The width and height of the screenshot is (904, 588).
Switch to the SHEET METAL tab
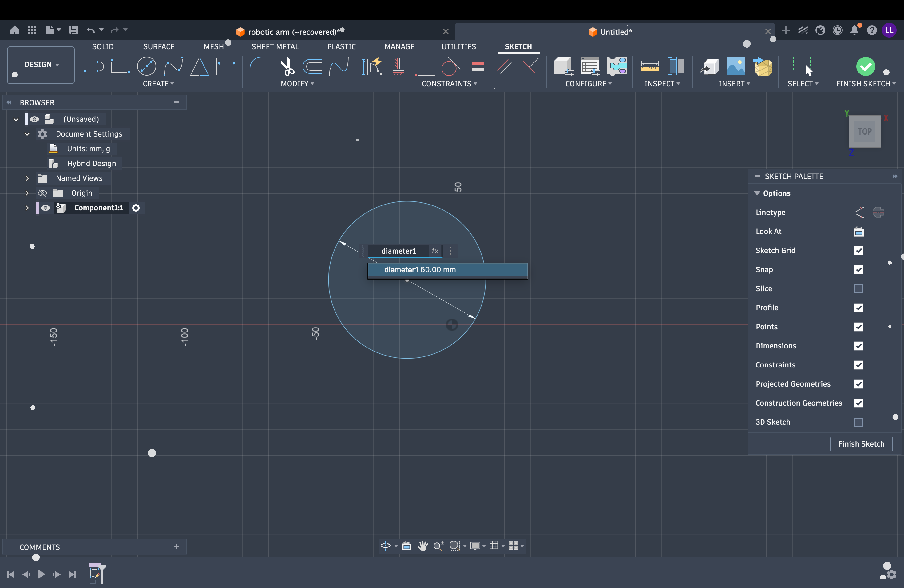(x=275, y=46)
